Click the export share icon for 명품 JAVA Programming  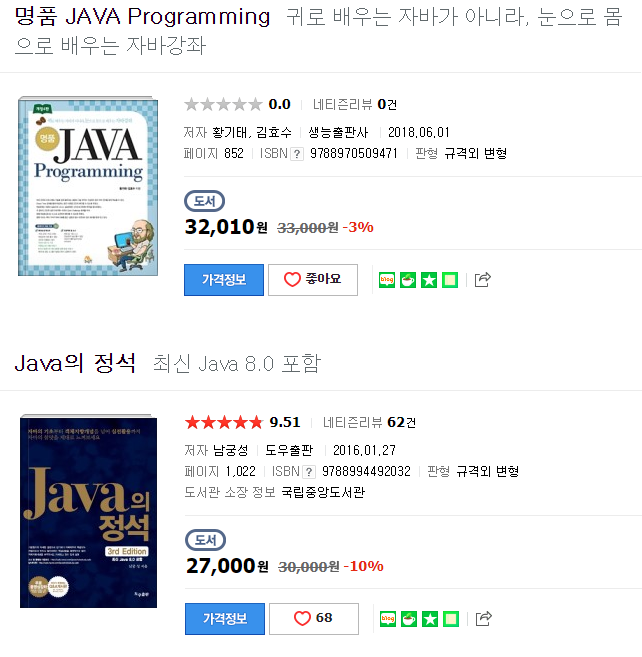pos(482,279)
